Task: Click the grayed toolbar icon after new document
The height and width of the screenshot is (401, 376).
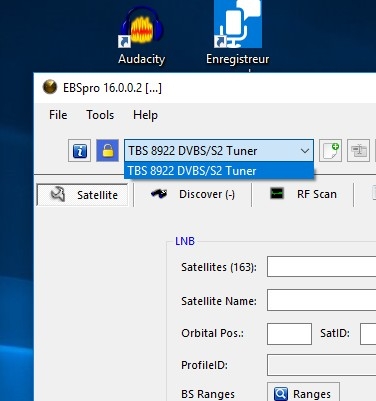Action: [x=359, y=151]
